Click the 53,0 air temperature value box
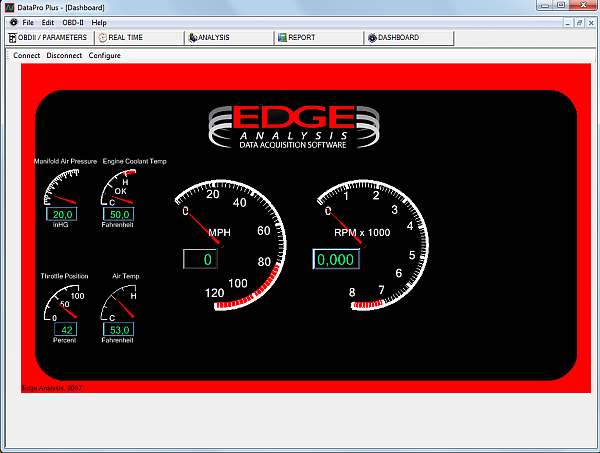The height and width of the screenshot is (453, 600). tap(118, 330)
